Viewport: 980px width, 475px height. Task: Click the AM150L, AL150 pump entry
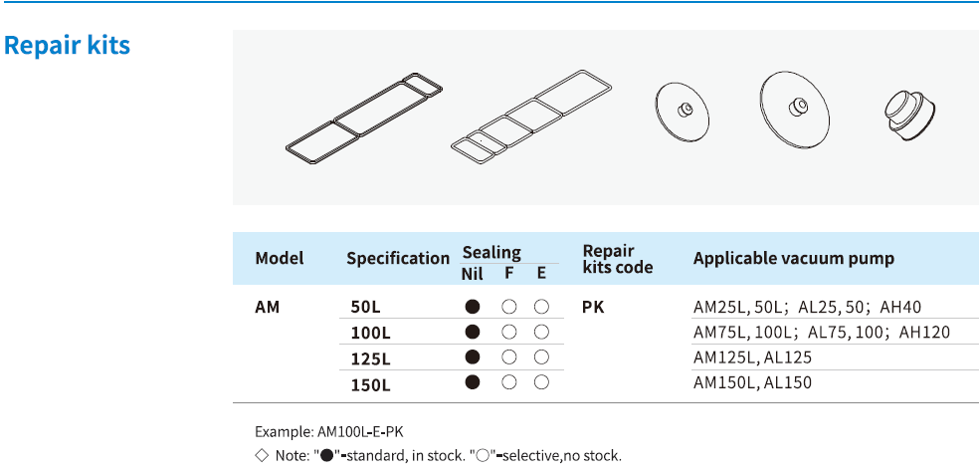[x=752, y=382]
